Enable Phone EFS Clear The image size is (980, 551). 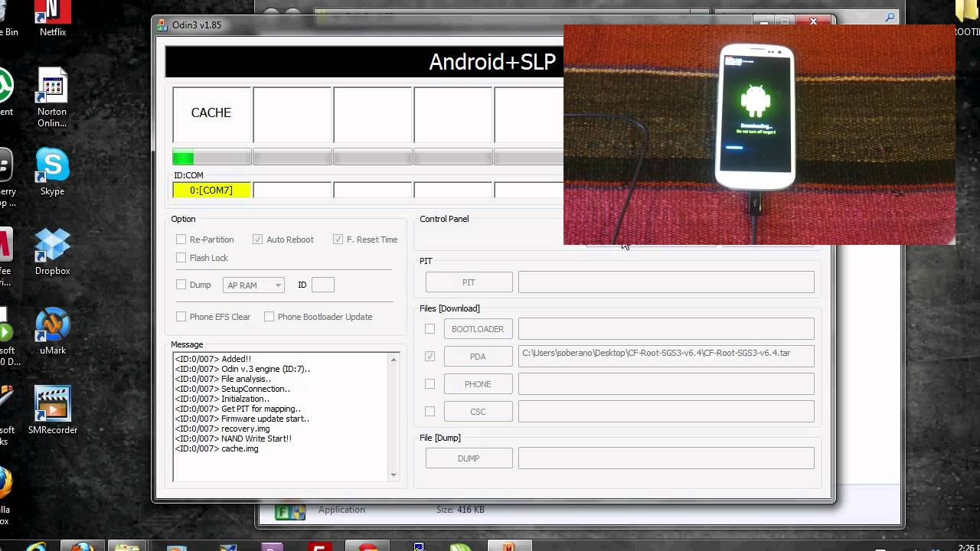pos(181,317)
